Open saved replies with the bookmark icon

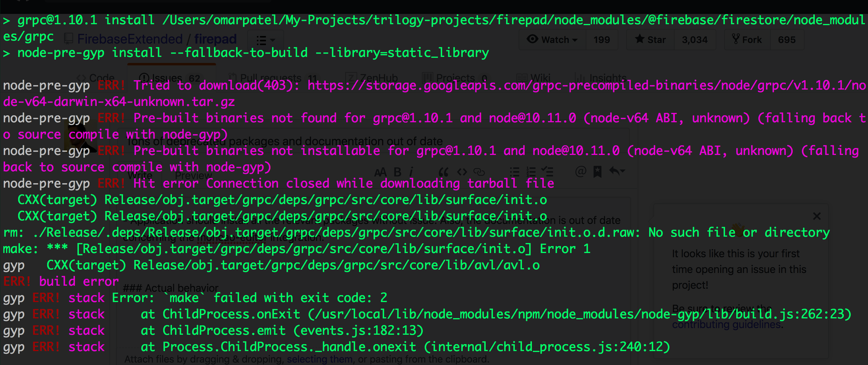click(x=597, y=171)
